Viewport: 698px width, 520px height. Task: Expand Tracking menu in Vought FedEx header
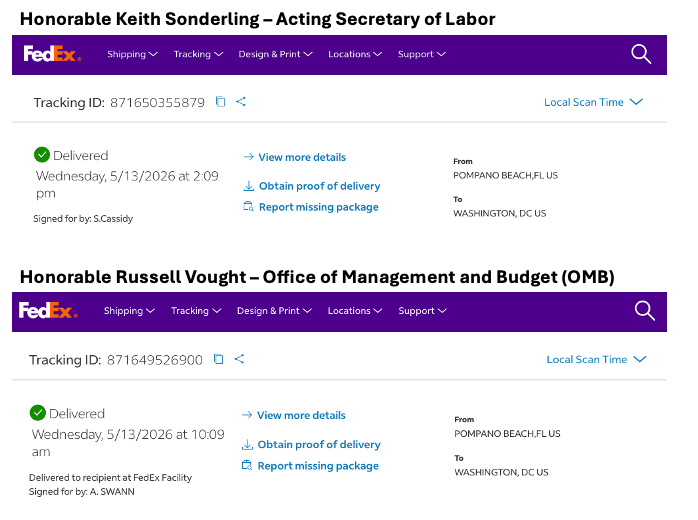[x=196, y=311]
